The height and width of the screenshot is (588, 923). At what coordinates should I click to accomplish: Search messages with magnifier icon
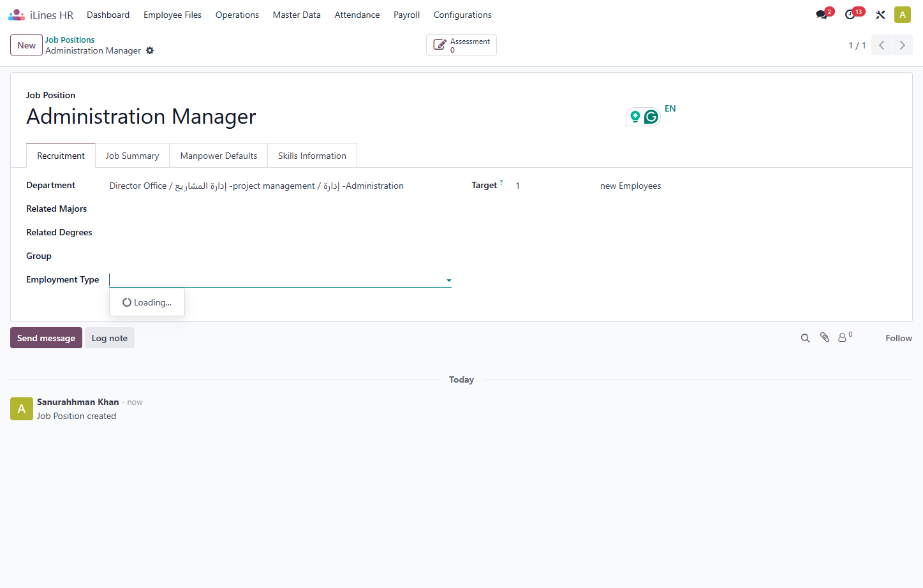tap(806, 338)
